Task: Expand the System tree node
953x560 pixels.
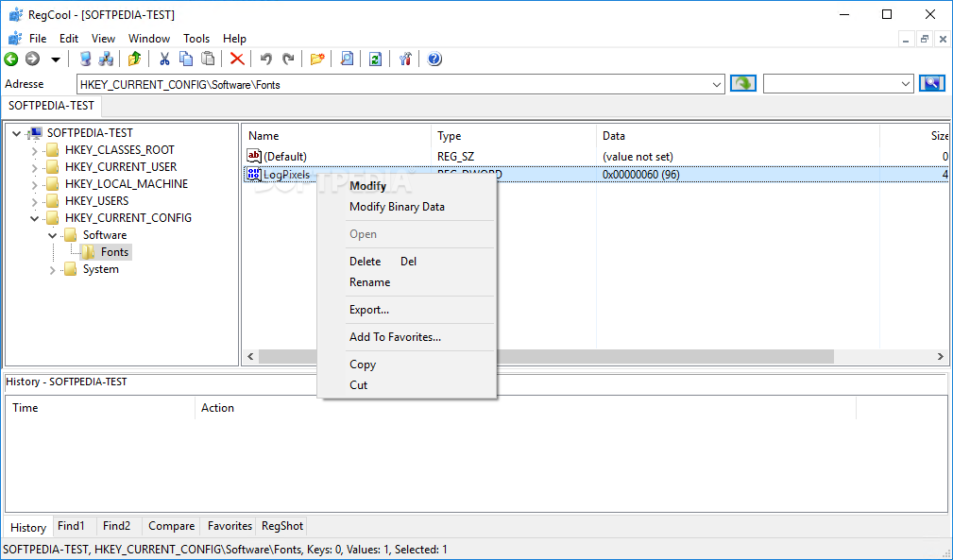Action: point(52,270)
